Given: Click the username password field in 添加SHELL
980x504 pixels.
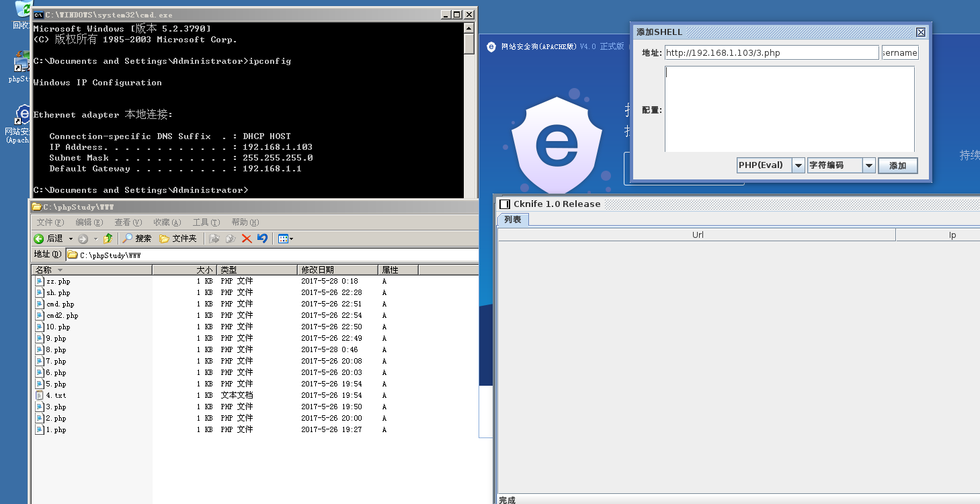Looking at the screenshot, I should click(900, 53).
